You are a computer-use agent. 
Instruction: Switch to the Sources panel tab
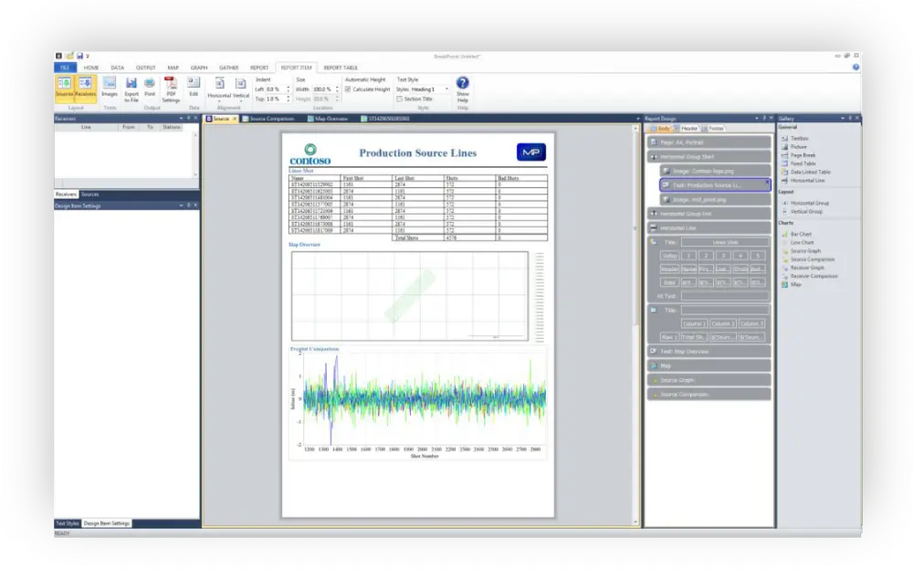[89, 194]
